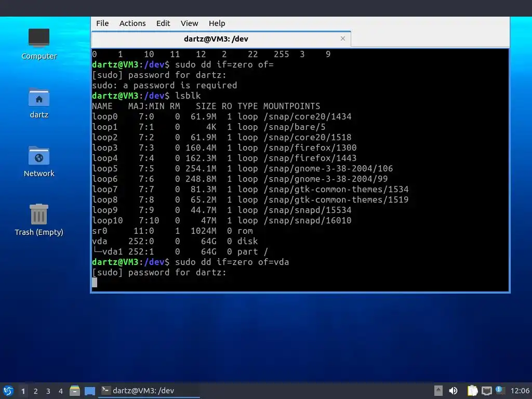
Task: Click '/snap/snapd/15534' text
Action: pos(308,210)
